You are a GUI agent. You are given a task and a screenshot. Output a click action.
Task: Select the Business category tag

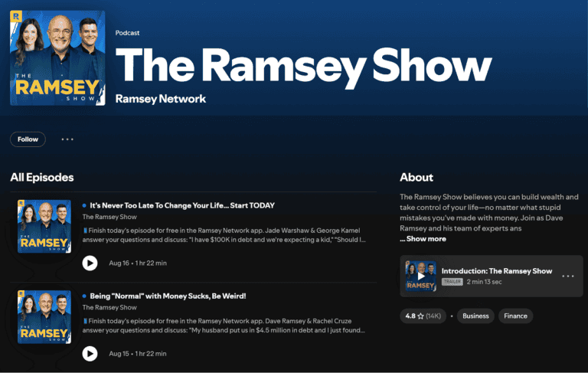click(475, 316)
